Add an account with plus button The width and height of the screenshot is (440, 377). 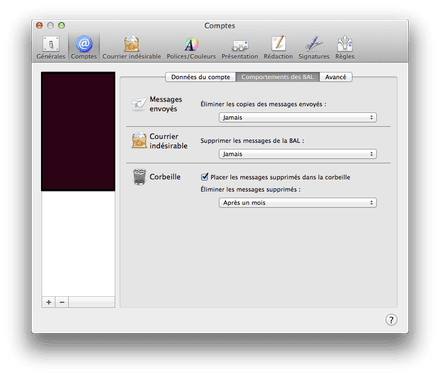tap(49, 302)
